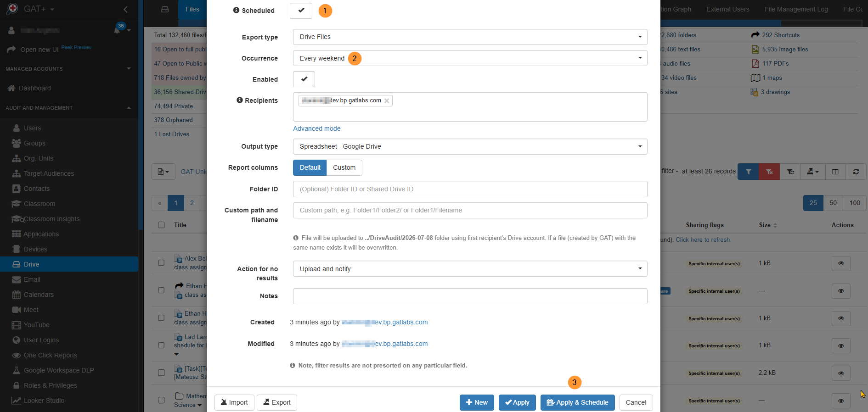The width and height of the screenshot is (868, 412).
Task: Check the [Task] Mateusz row checkbox
Action: coord(161,373)
